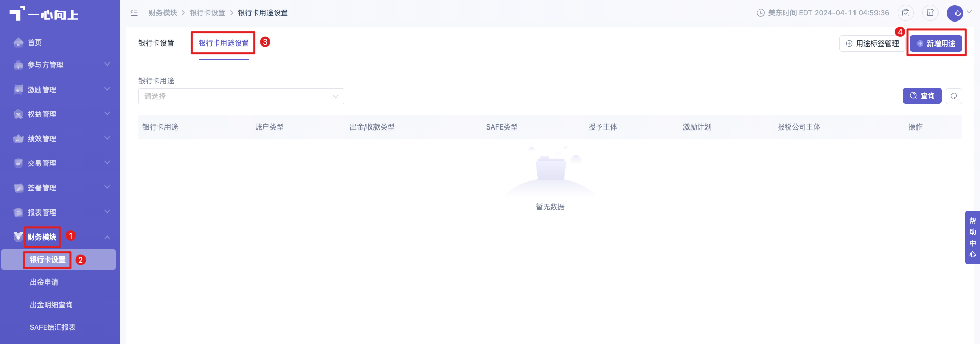Click the 暂无数据 empty state text
980x344 pixels.
(550, 207)
